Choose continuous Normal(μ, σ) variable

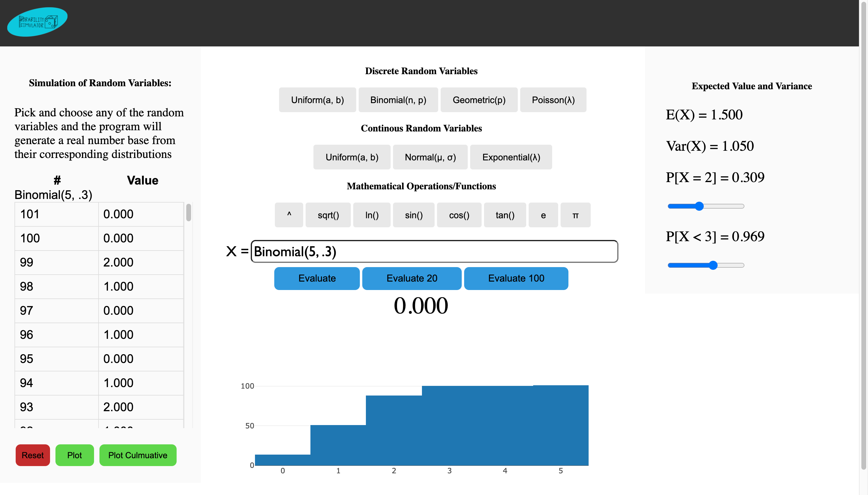pos(430,157)
